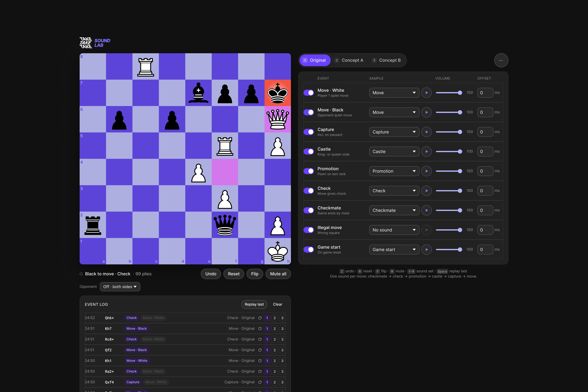Open the Game start sample dropdown
Viewport: 588px width, 392px height.
[394, 250]
